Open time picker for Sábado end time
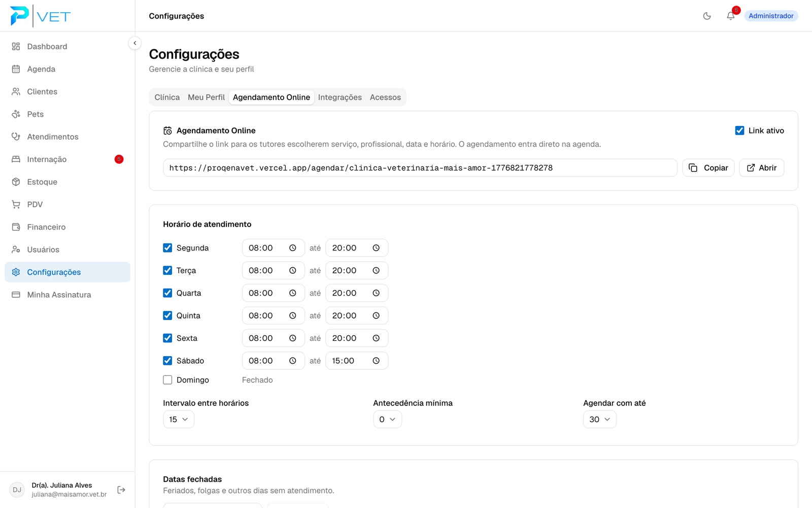 (x=376, y=361)
